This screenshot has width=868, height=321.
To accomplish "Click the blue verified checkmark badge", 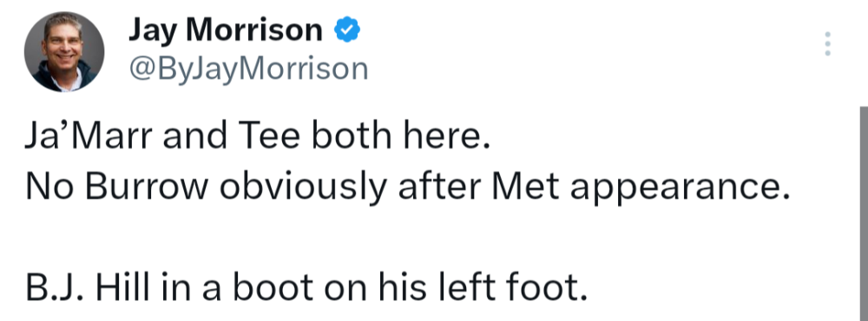I will pos(347,29).
